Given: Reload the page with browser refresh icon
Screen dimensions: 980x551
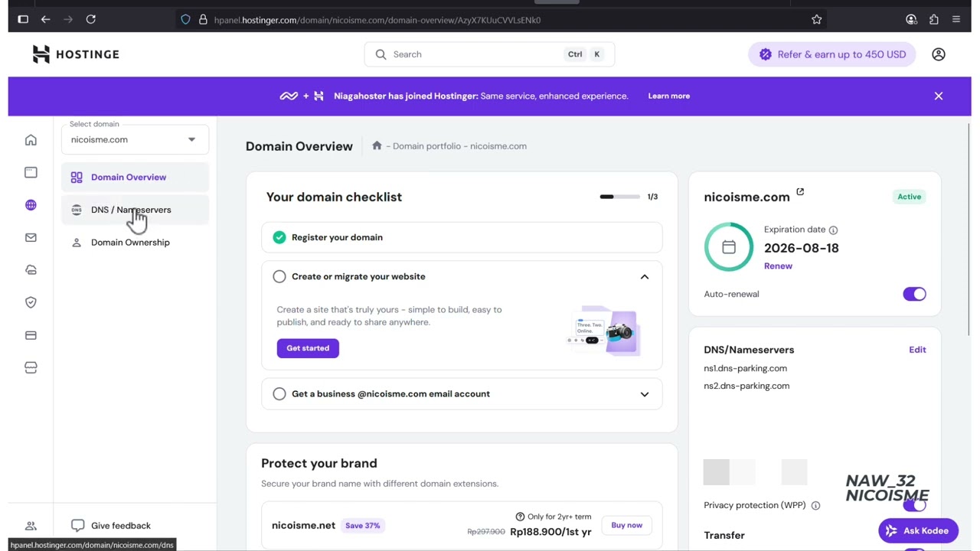Looking at the screenshot, I should [x=90, y=20].
